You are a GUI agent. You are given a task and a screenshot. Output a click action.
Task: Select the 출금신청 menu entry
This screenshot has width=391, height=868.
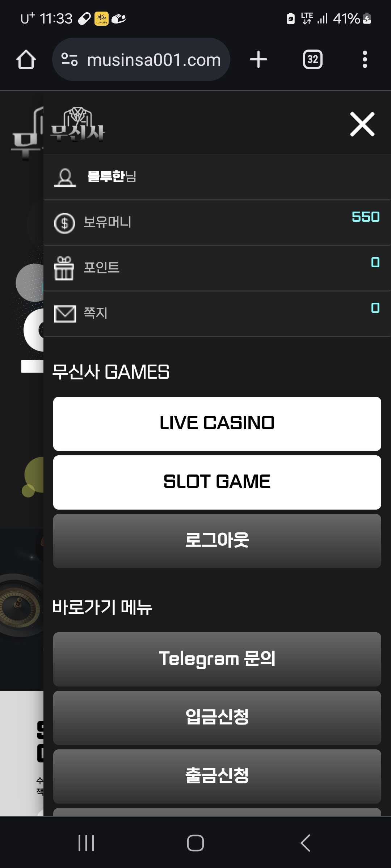217,776
